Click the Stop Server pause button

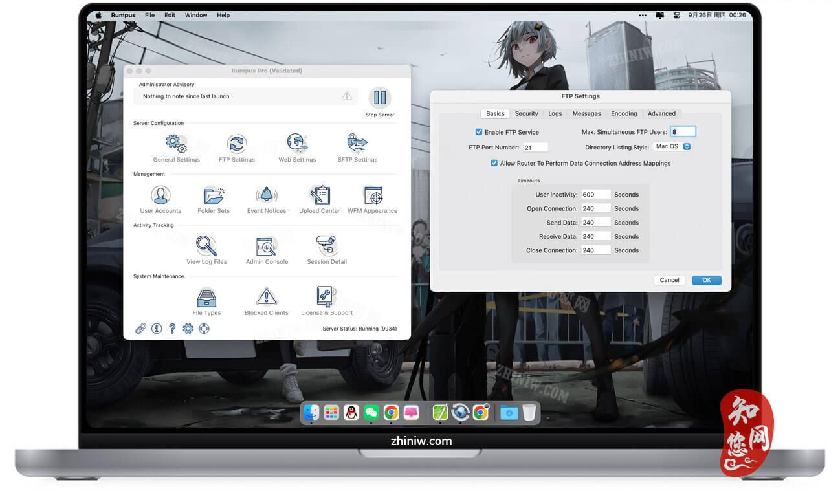[x=380, y=98]
